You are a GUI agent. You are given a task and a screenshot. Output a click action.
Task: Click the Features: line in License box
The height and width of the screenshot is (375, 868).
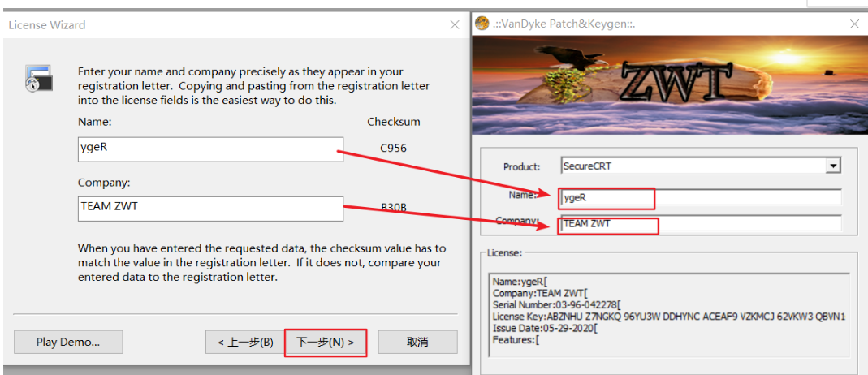point(516,339)
